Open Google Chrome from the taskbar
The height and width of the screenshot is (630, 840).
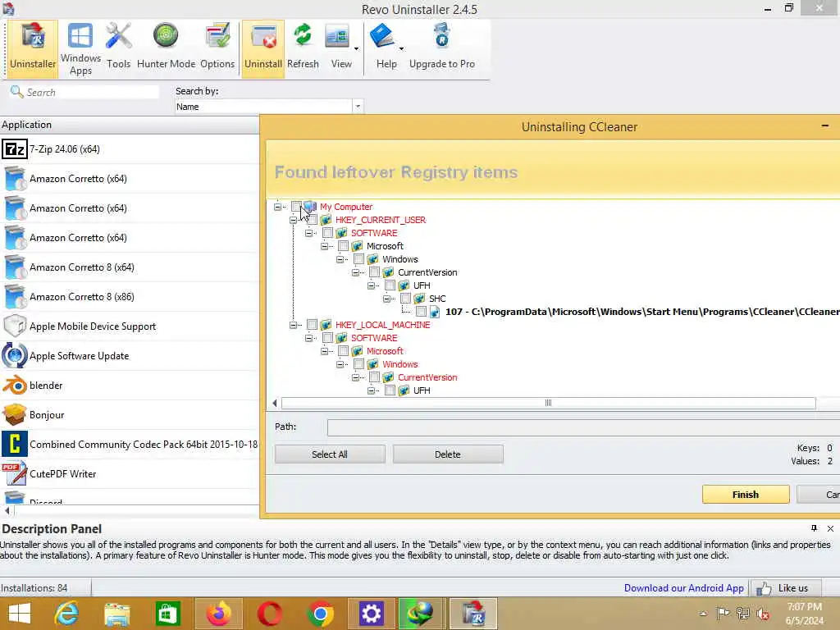(321, 614)
